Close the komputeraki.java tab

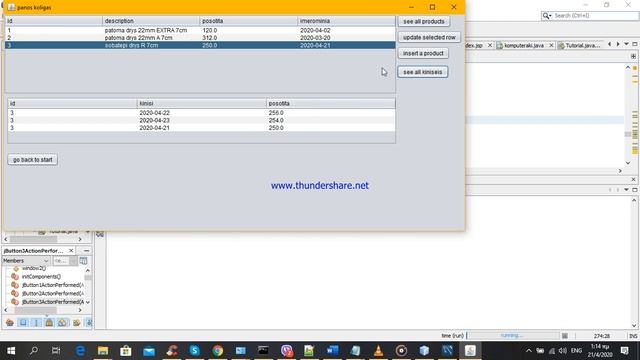pyautogui.click(x=551, y=45)
